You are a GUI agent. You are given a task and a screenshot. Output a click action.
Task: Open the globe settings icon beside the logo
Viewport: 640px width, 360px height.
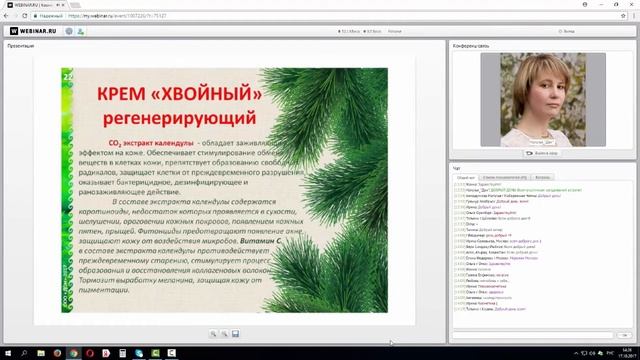click(69, 31)
